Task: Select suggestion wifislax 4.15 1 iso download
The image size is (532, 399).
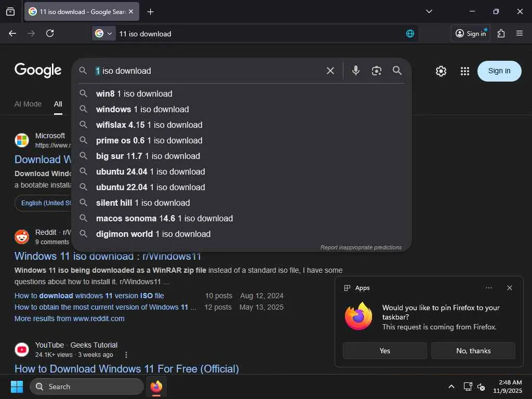Action: tap(242, 125)
